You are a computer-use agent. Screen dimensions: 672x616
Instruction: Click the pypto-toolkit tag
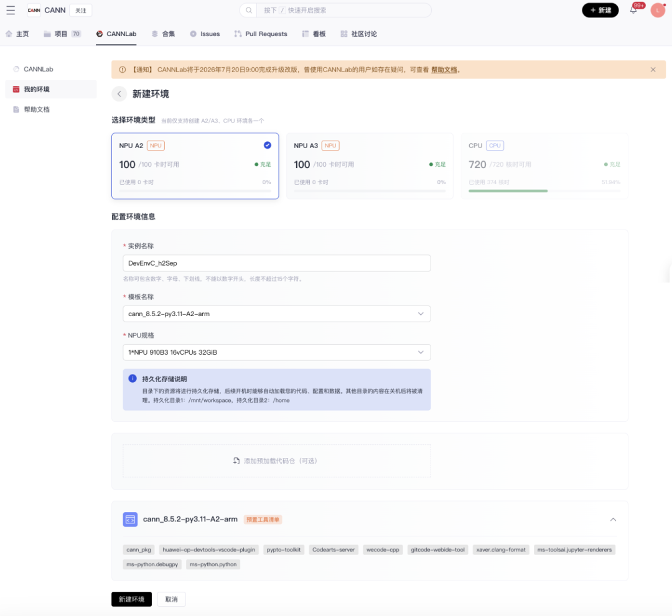284,549
